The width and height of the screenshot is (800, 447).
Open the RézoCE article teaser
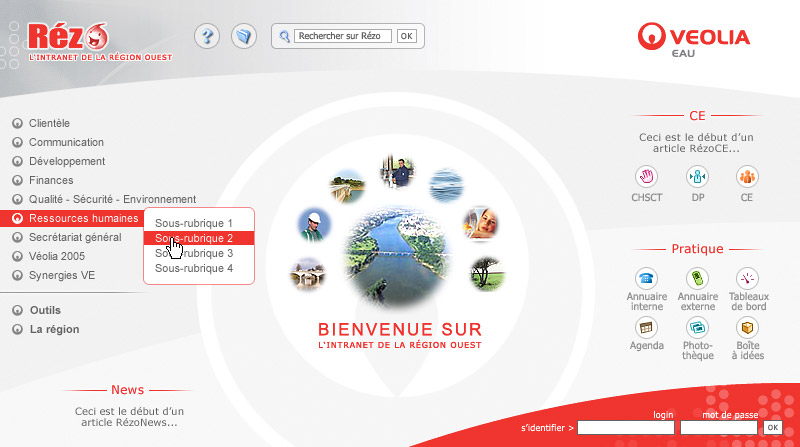[x=696, y=143]
